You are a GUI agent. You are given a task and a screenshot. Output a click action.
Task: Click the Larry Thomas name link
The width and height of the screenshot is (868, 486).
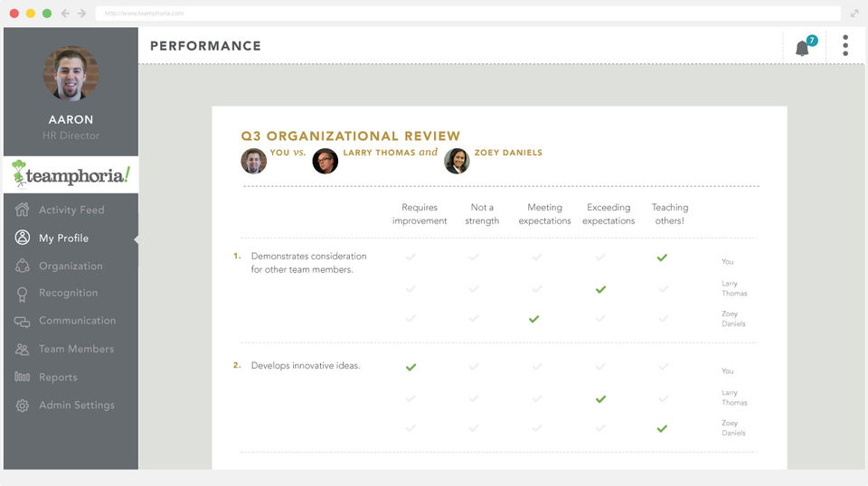click(379, 154)
